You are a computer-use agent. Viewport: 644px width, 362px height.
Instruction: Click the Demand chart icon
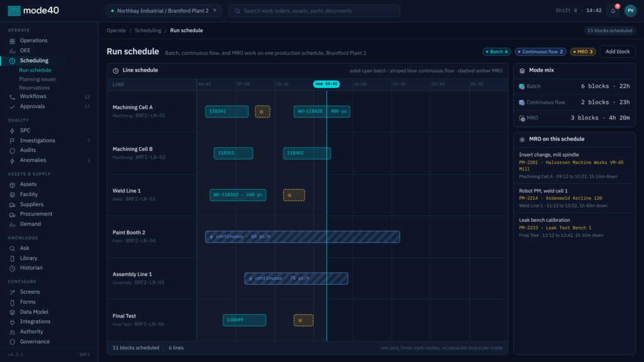click(13, 224)
